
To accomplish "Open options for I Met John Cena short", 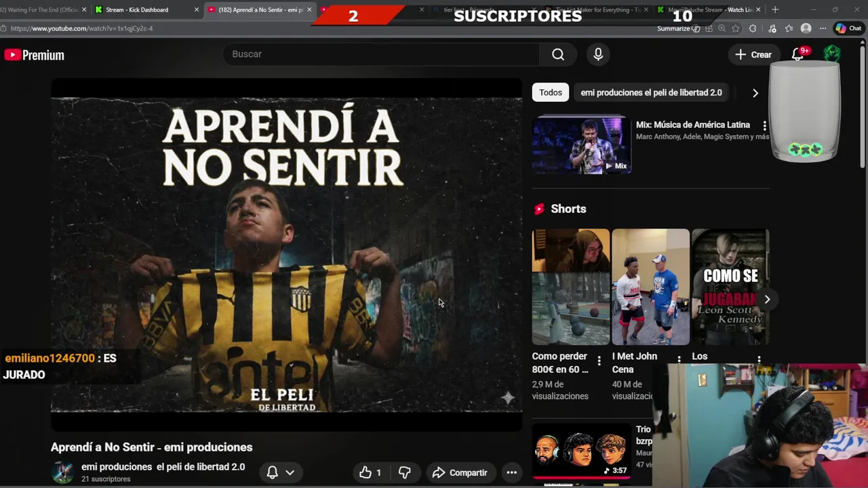I will [679, 360].
